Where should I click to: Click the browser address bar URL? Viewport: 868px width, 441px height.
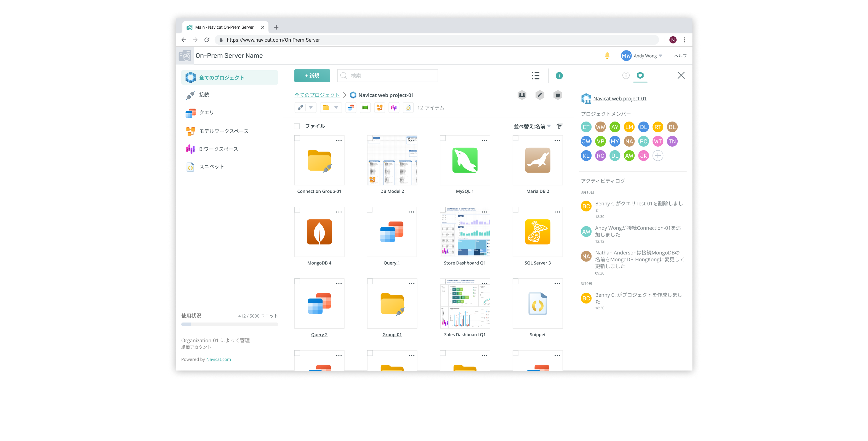273,40
